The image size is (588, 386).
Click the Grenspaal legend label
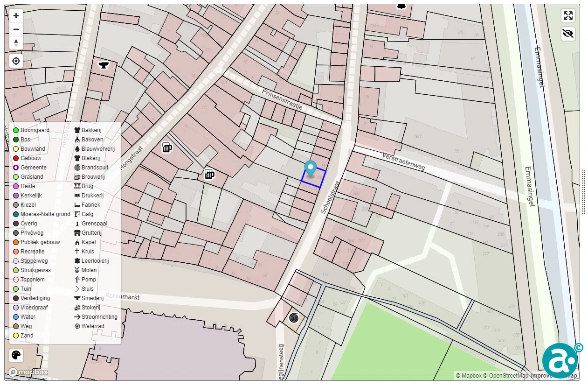click(x=94, y=224)
